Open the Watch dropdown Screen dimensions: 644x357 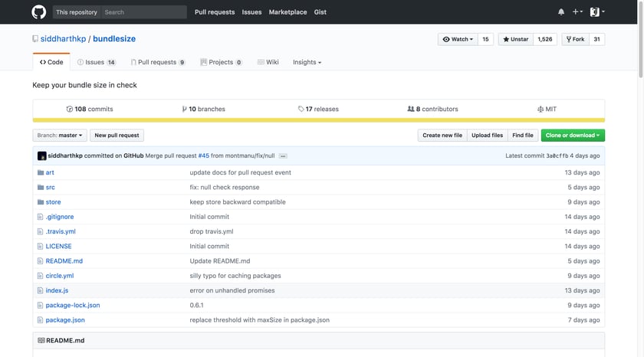tap(458, 39)
